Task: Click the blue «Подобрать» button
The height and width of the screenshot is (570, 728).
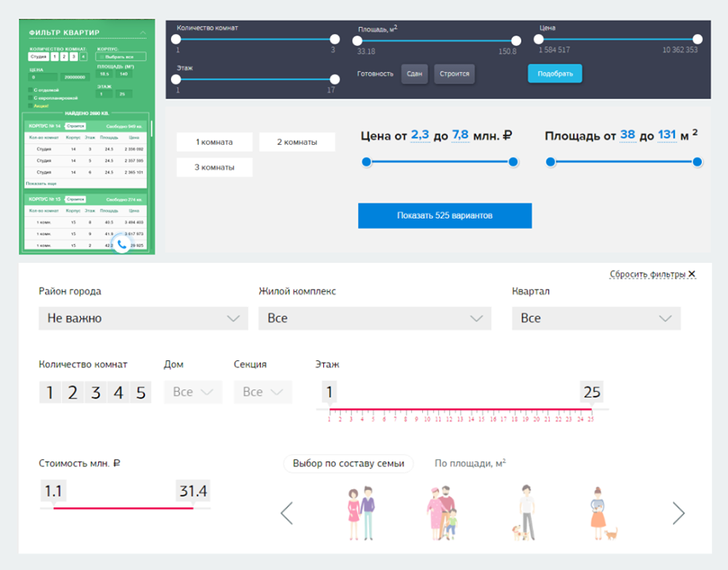Action: pyautogui.click(x=555, y=74)
